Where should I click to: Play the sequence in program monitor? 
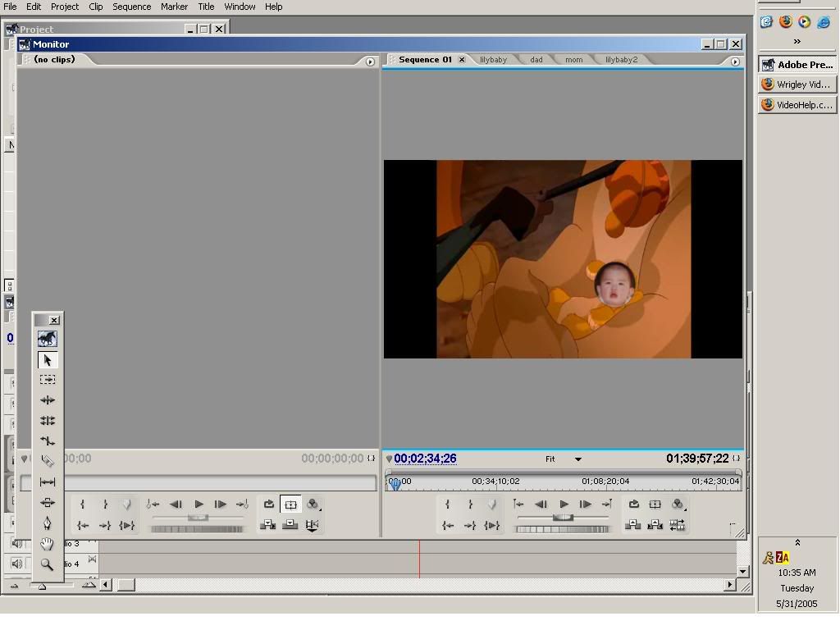coord(564,504)
